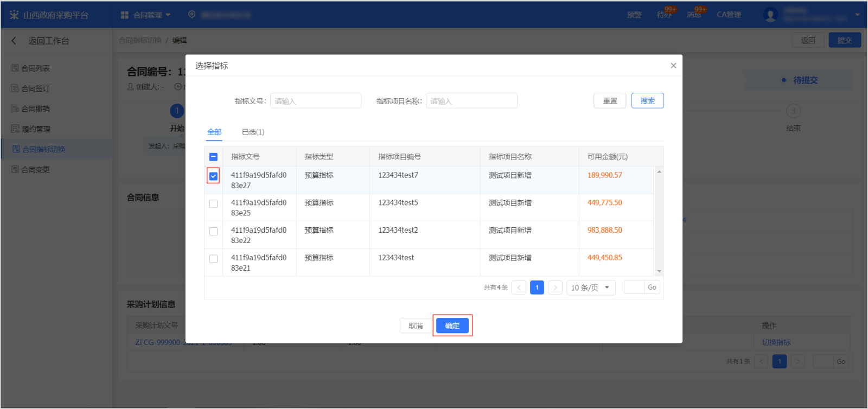Screen dimensions: 868x409
Task: Check the row with 123434test5
Action: coord(213,204)
